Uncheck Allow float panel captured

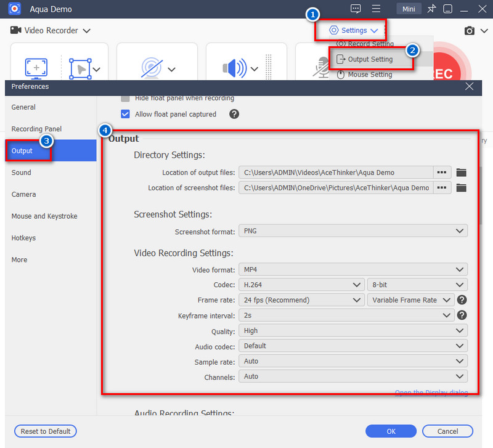pos(126,114)
